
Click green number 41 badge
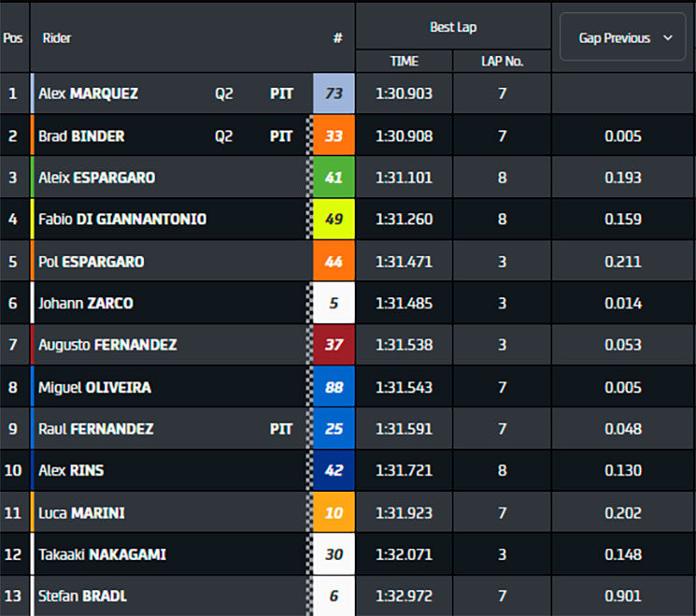tap(334, 178)
